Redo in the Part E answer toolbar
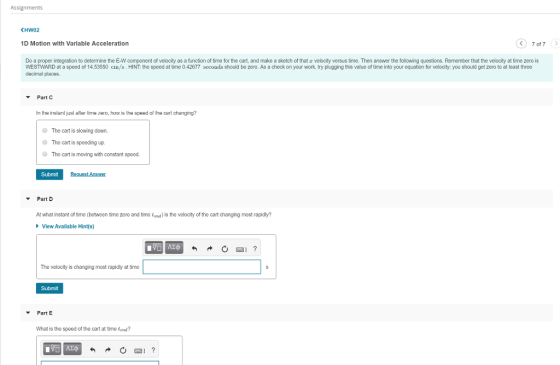This screenshot has width=560, height=365. pyautogui.click(x=108, y=350)
